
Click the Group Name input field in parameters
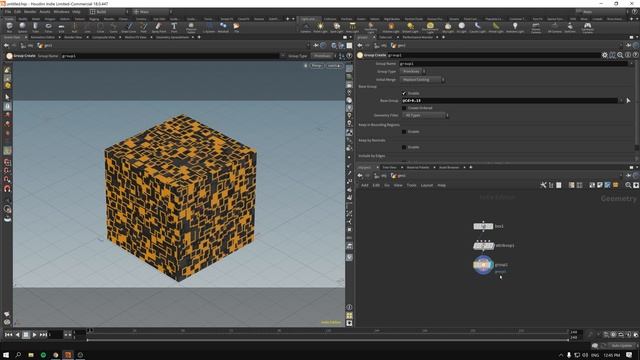coord(513,64)
